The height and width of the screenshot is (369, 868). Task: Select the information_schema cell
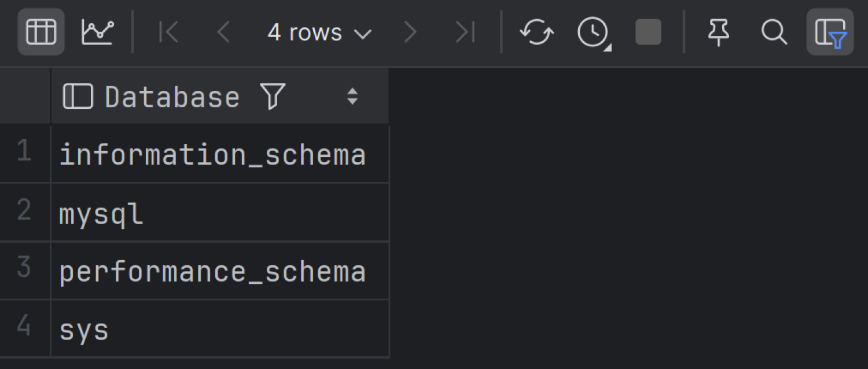(212, 155)
